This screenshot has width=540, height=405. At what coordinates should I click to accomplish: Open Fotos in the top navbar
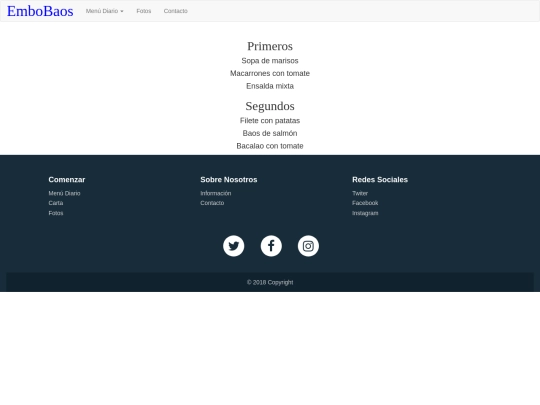click(x=144, y=11)
